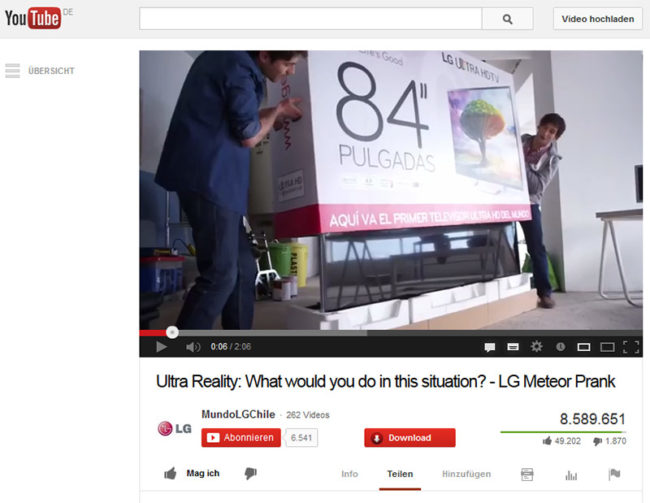Click the like/dislike ratio green bar
Screen dimensions: 650x503
pos(563,432)
